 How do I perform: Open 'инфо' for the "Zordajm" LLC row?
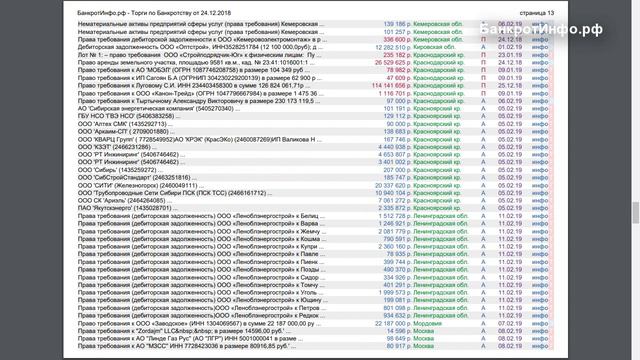tap(540, 331)
